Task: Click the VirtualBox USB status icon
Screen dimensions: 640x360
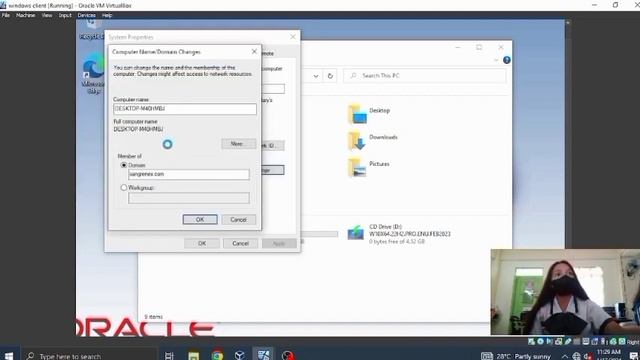Action: [x=567, y=341]
